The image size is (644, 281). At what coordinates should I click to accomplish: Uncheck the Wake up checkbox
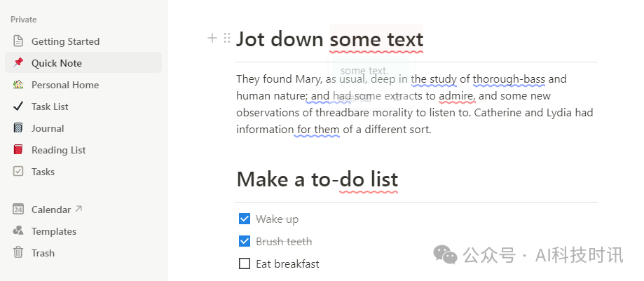[x=245, y=219]
